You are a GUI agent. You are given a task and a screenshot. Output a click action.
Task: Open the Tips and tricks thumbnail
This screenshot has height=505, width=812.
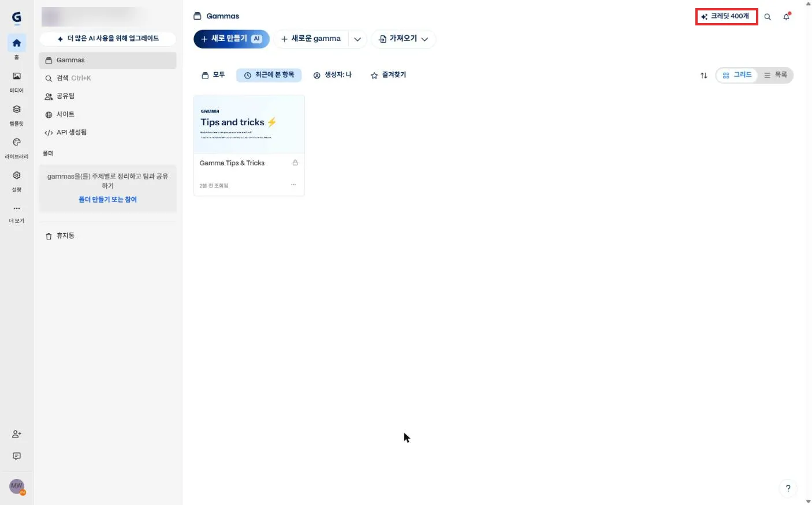[x=249, y=125]
